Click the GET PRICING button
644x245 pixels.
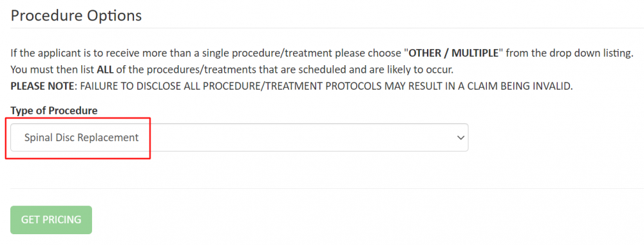[51, 220]
